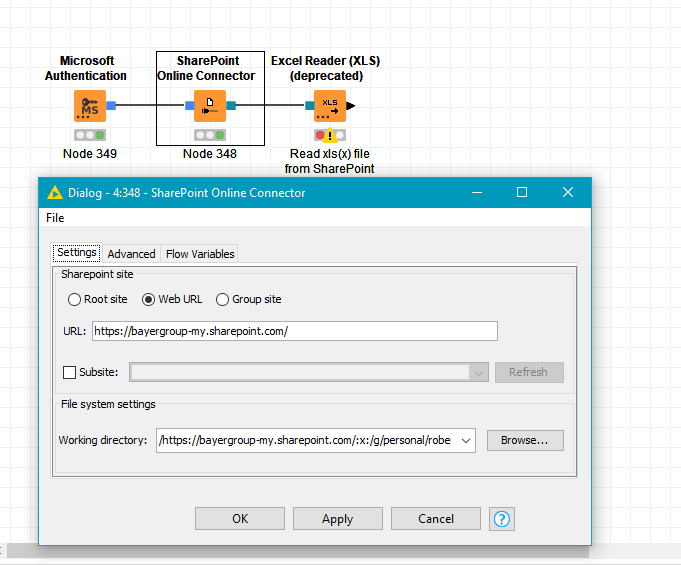Open the File menu in the dialog
Screen dimensions: 681x565
[x=55, y=218]
